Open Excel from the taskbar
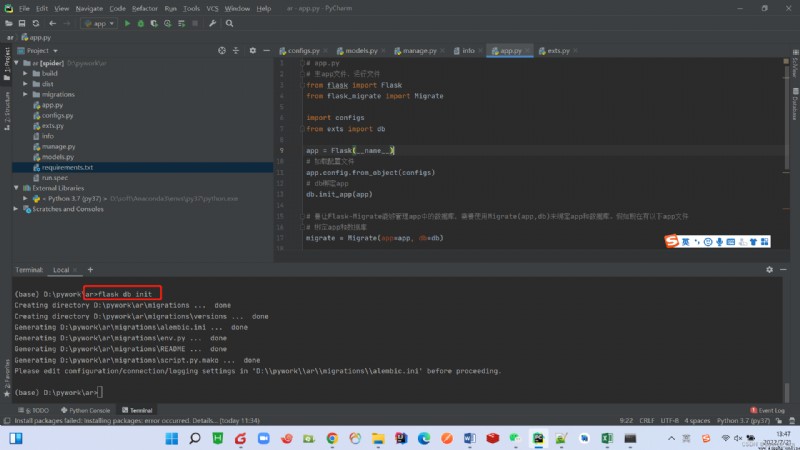The image size is (800, 450). coord(607,438)
